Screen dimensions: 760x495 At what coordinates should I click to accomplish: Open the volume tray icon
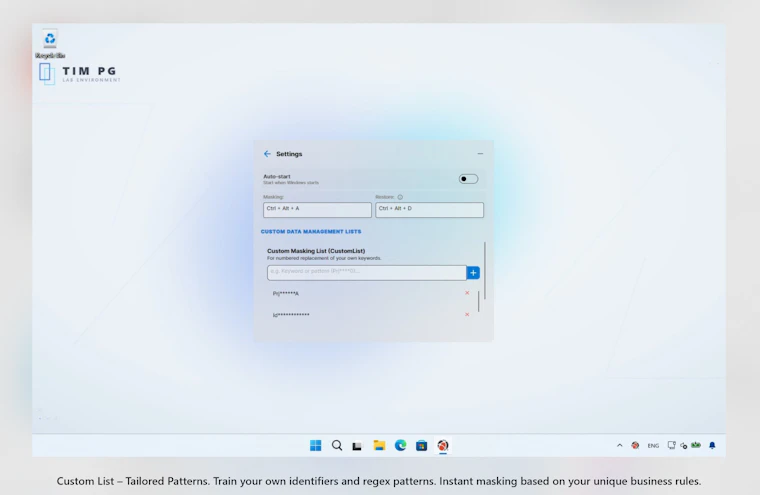683,446
